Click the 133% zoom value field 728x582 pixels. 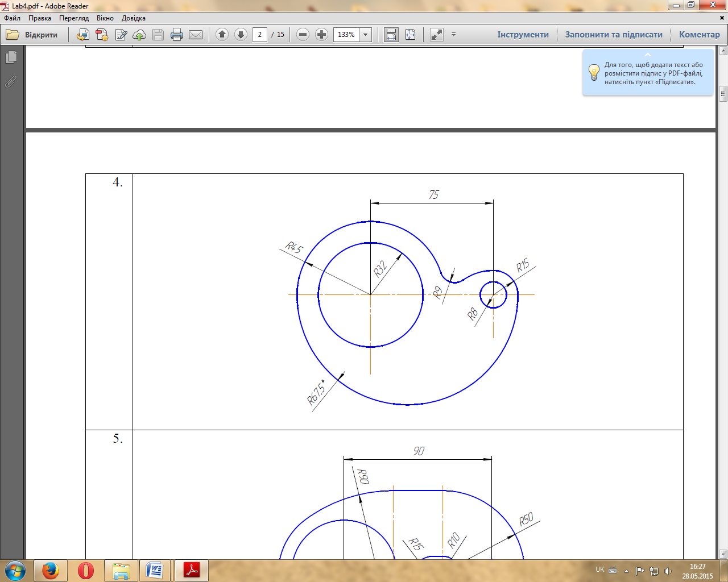(x=346, y=35)
